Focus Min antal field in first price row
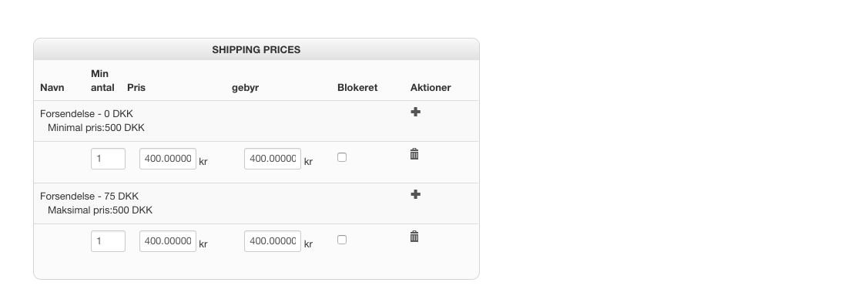The image size is (868, 299). coord(108,158)
